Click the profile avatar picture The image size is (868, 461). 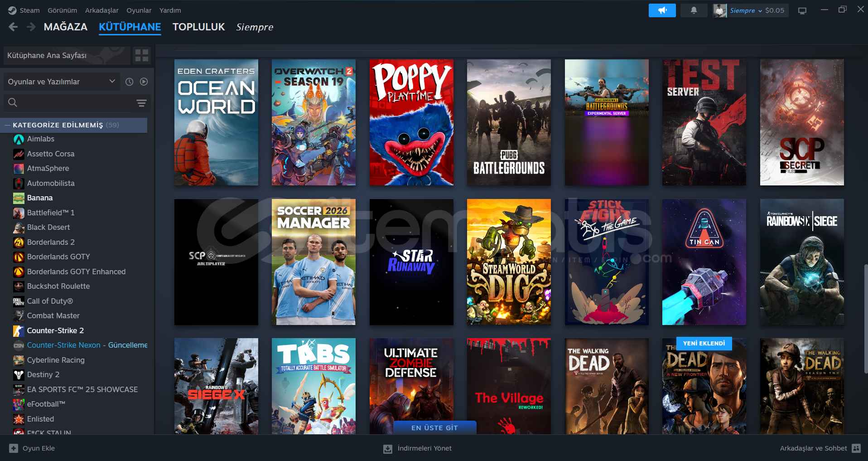coord(720,10)
